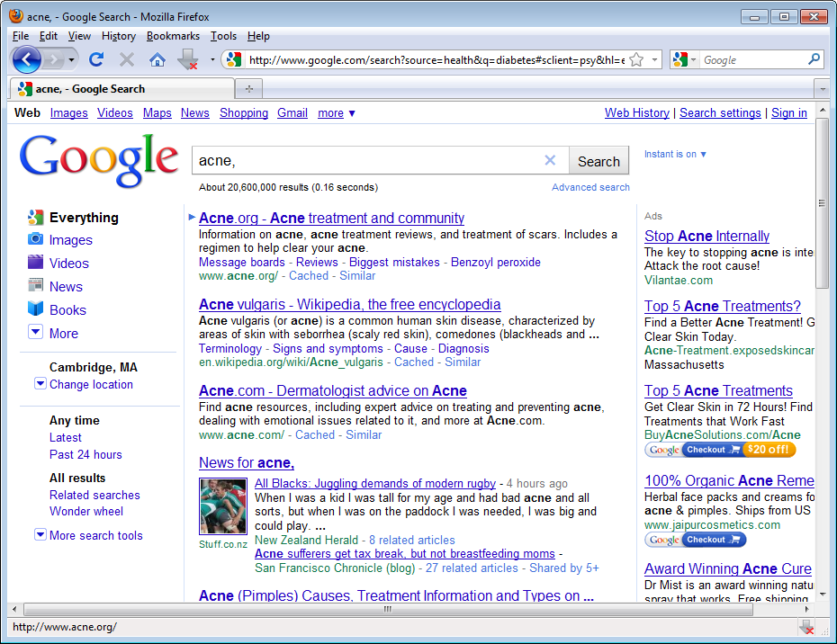
Task: Open the File menu
Action: [21, 36]
